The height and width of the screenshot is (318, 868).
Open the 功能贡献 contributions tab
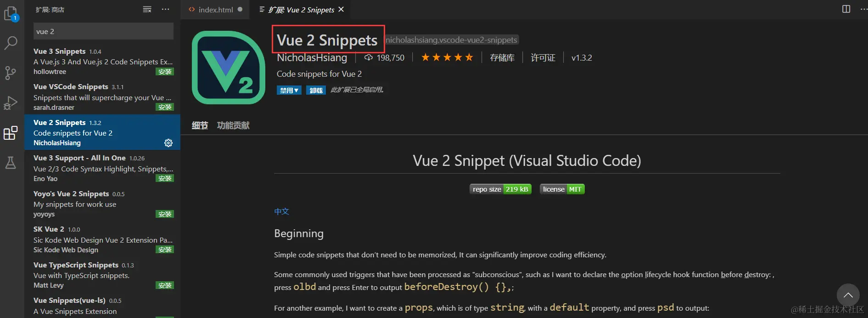click(233, 125)
